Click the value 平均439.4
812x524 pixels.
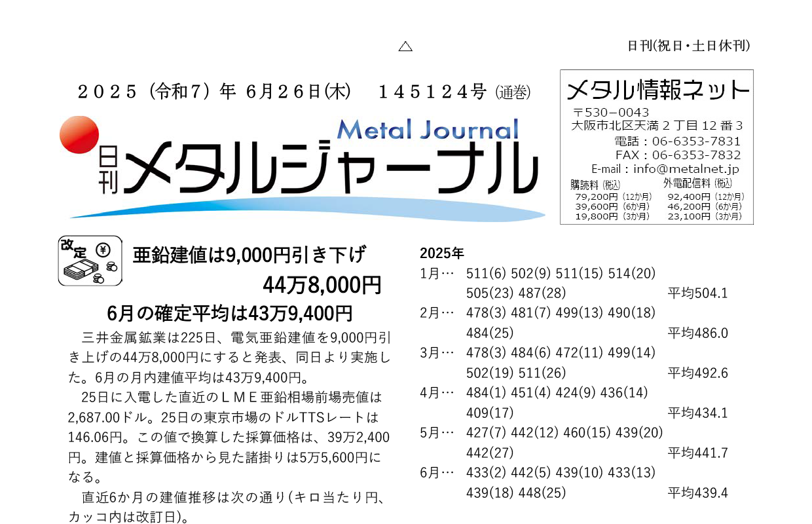click(698, 493)
